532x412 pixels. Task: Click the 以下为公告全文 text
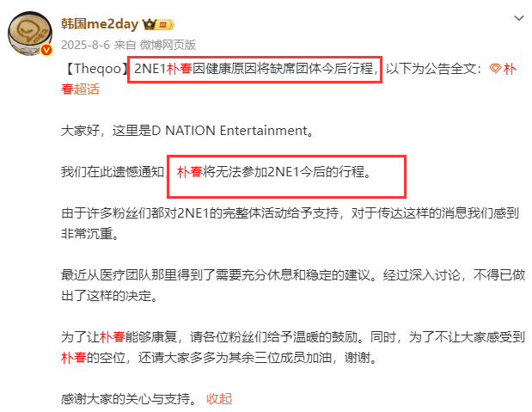pyautogui.click(x=434, y=69)
